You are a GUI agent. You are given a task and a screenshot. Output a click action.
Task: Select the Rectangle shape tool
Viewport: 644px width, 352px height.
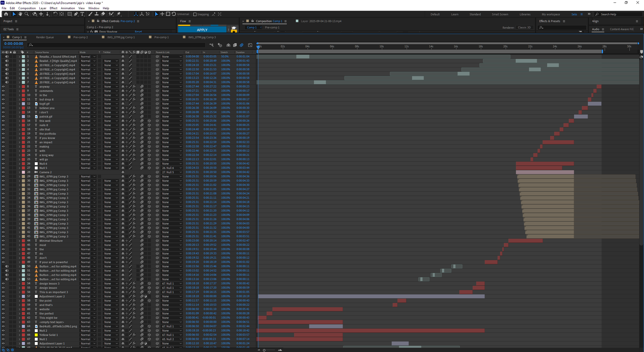(x=70, y=14)
